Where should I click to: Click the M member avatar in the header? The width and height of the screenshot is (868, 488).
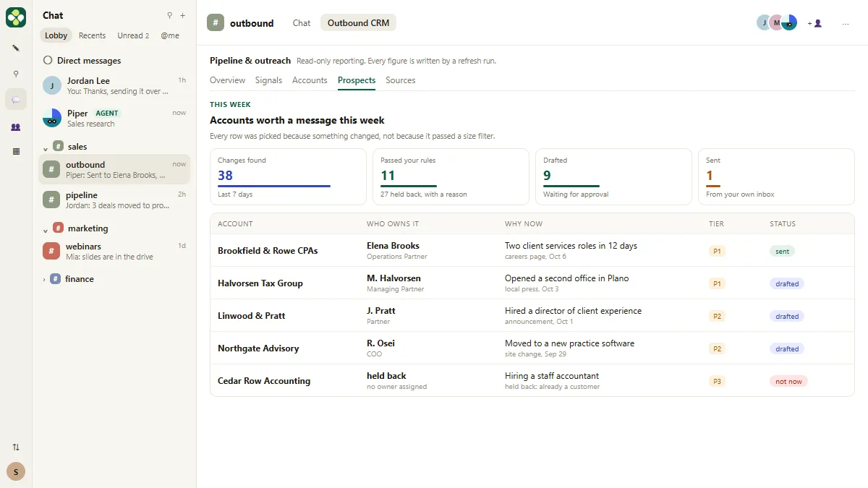click(776, 22)
